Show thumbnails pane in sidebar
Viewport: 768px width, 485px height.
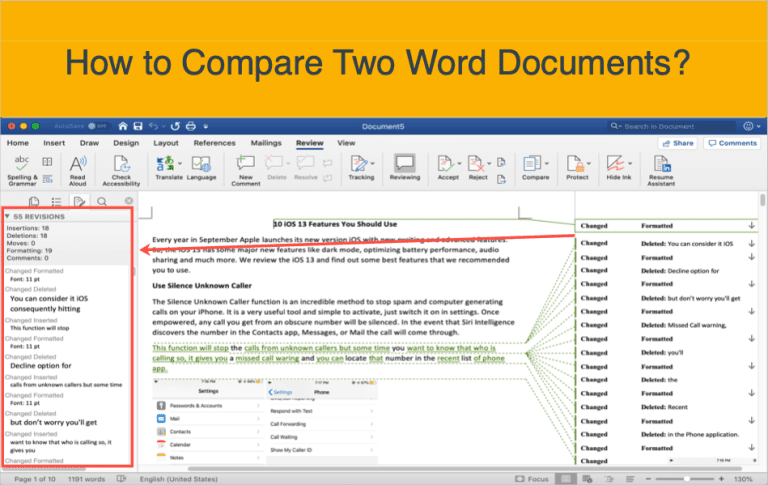(x=34, y=201)
